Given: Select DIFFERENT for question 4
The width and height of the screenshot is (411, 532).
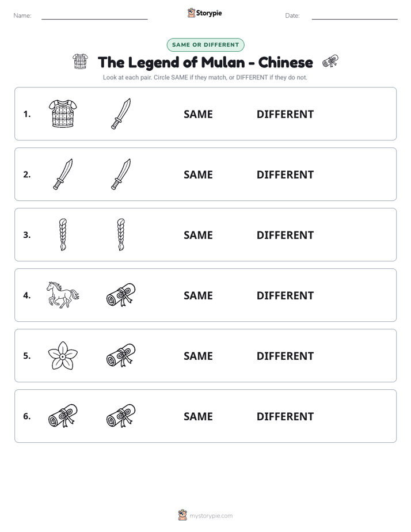Looking at the screenshot, I should [285, 295].
